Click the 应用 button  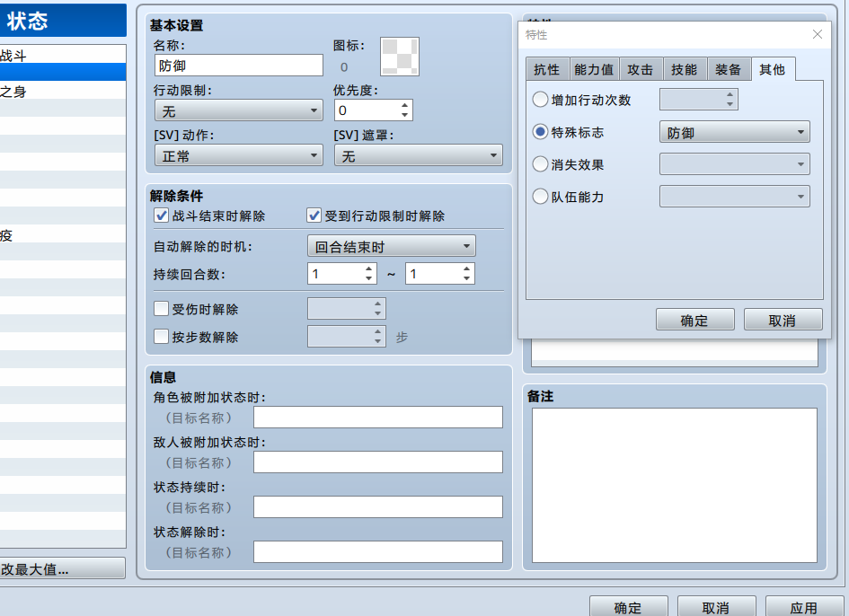[x=805, y=607]
